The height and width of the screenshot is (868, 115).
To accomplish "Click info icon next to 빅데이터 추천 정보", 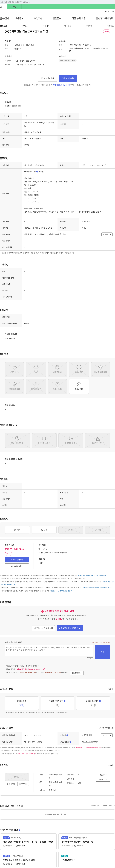I will click(19, 830).
